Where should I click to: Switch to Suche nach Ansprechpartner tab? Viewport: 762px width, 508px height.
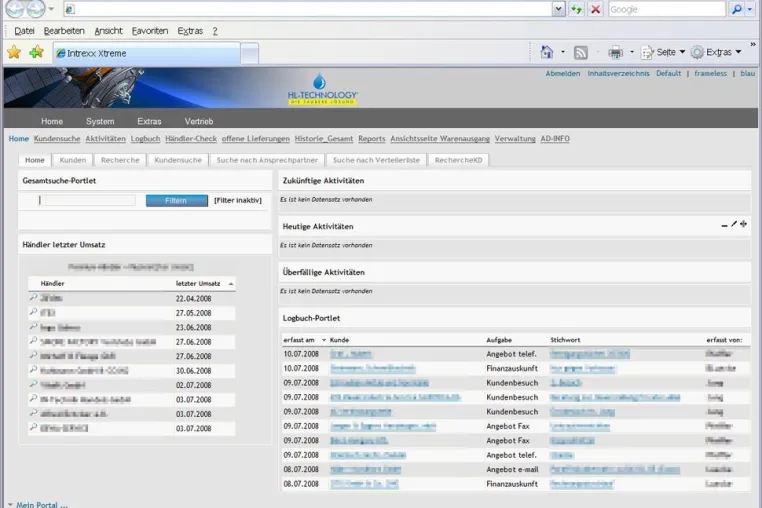click(267, 160)
